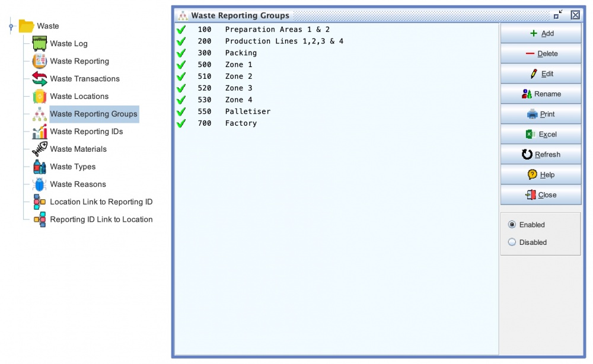Export the list with Excel button
Image resolution: width=593 pixels, height=364 pixels.
tap(541, 135)
